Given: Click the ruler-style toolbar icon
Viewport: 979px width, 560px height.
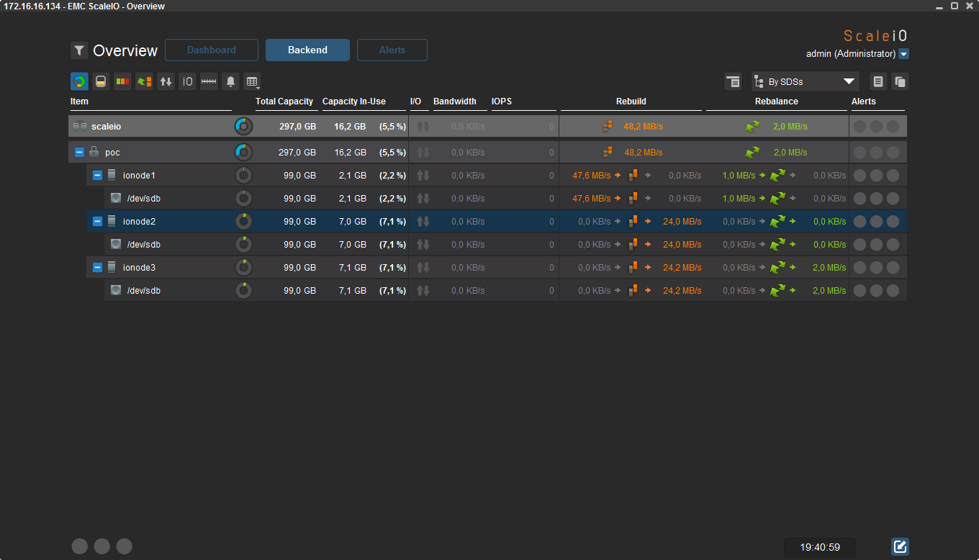Looking at the screenshot, I should (x=209, y=81).
